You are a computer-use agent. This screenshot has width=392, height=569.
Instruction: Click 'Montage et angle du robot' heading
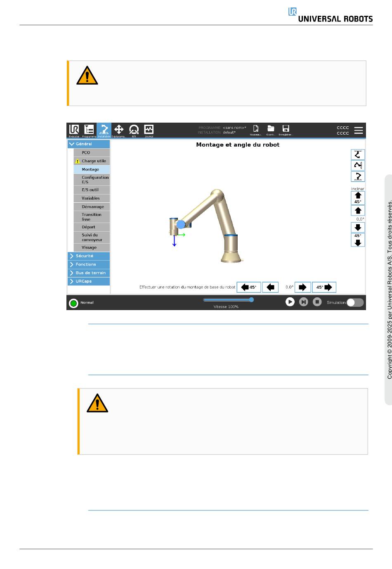tap(238, 145)
